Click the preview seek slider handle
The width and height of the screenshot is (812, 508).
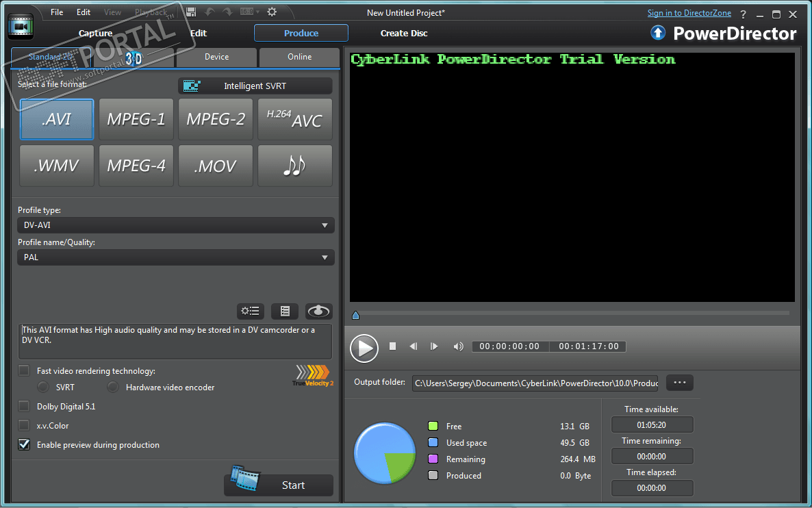[356, 315]
